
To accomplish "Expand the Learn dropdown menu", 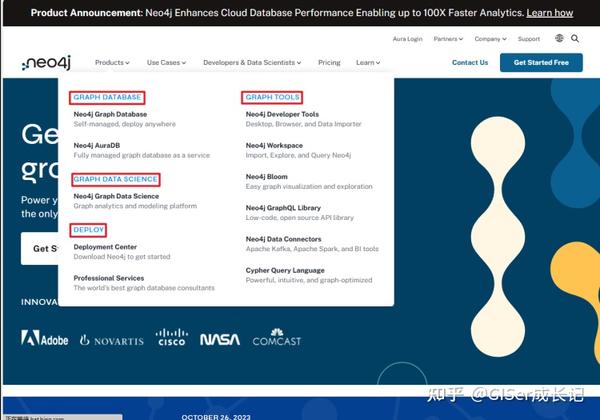I will click(367, 63).
